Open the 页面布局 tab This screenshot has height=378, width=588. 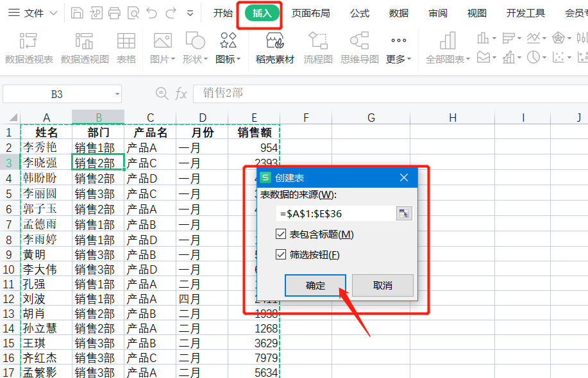pos(311,13)
